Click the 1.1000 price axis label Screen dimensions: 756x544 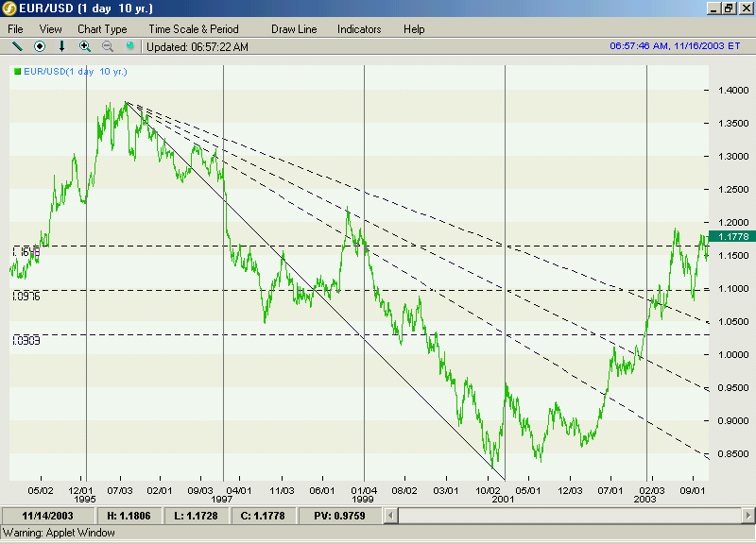(x=733, y=289)
